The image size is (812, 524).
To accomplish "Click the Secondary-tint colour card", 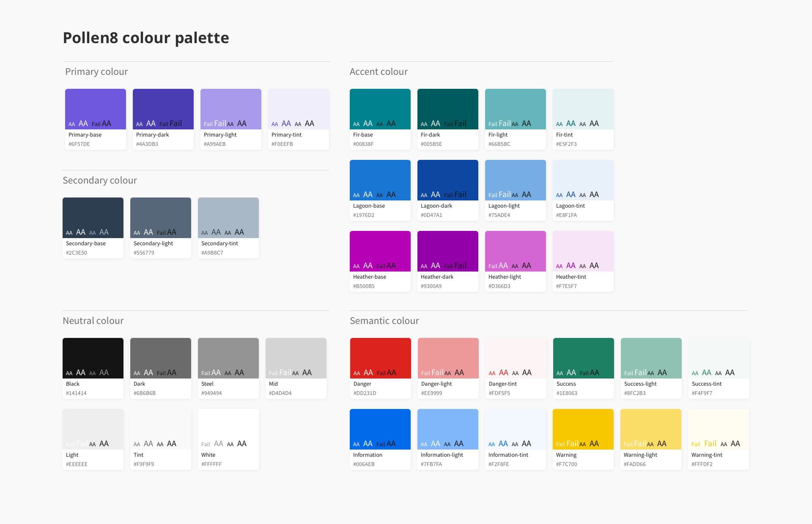I will click(x=228, y=217).
